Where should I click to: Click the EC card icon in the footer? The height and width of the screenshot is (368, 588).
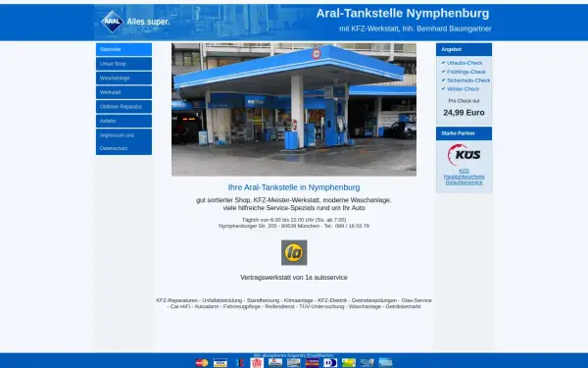tap(240, 363)
